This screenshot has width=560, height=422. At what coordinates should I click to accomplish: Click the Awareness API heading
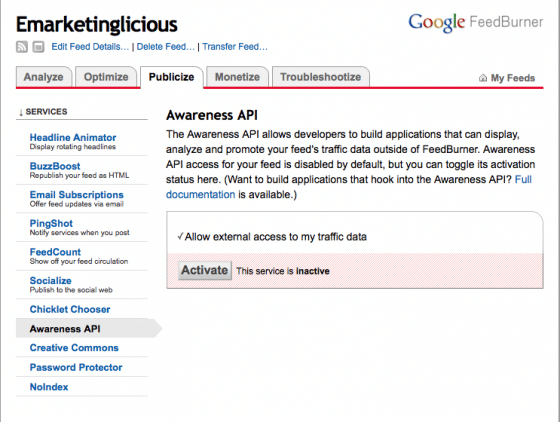point(212,115)
